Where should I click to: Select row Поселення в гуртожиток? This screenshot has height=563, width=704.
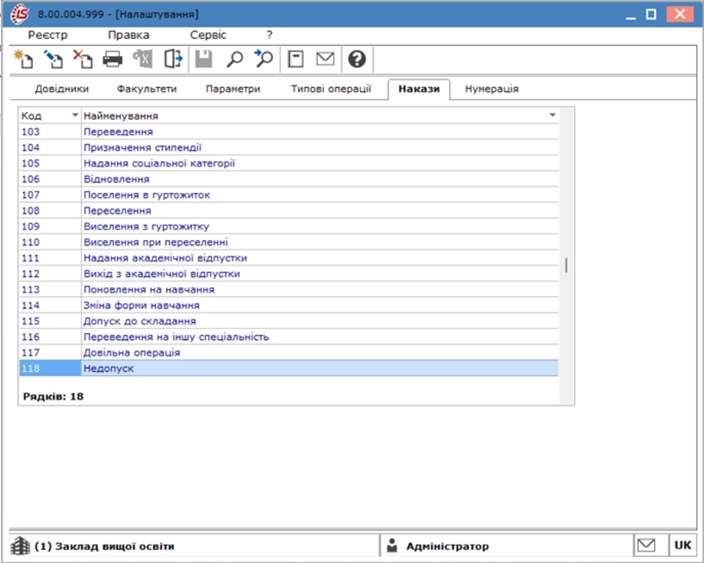(289, 194)
